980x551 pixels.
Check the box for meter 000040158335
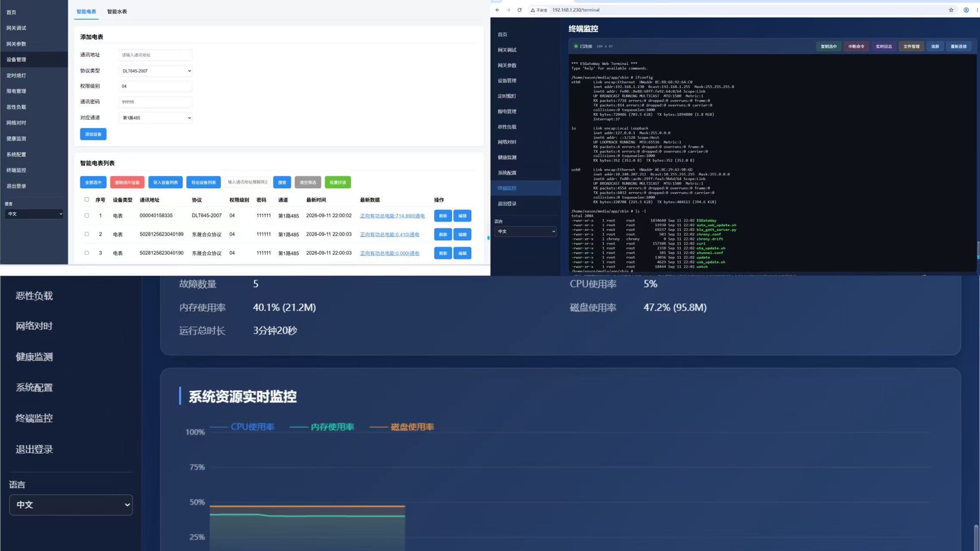[87, 215]
